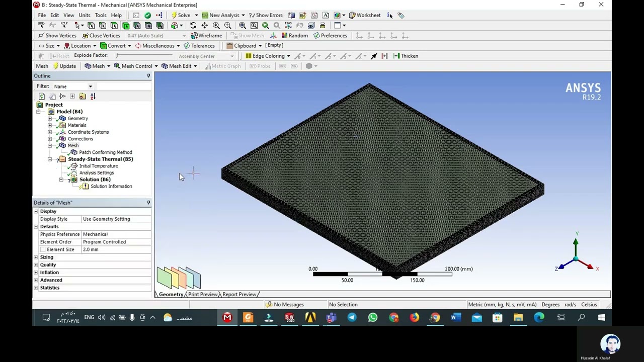Select Solution Information tree item

click(111, 187)
